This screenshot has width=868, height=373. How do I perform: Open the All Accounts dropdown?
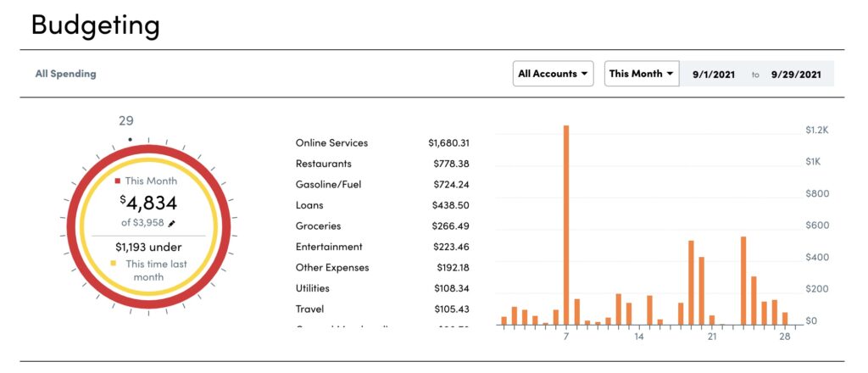(x=554, y=74)
